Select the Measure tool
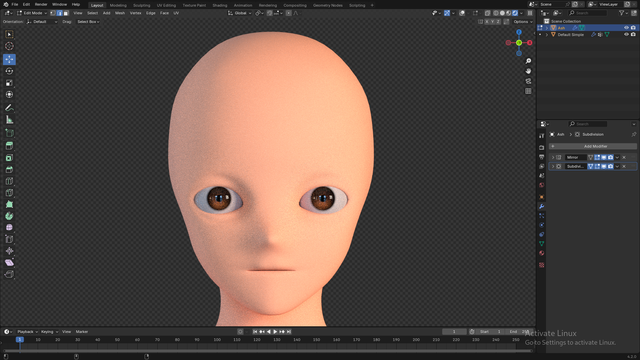This screenshot has width=640, height=360. pos(9,120)
